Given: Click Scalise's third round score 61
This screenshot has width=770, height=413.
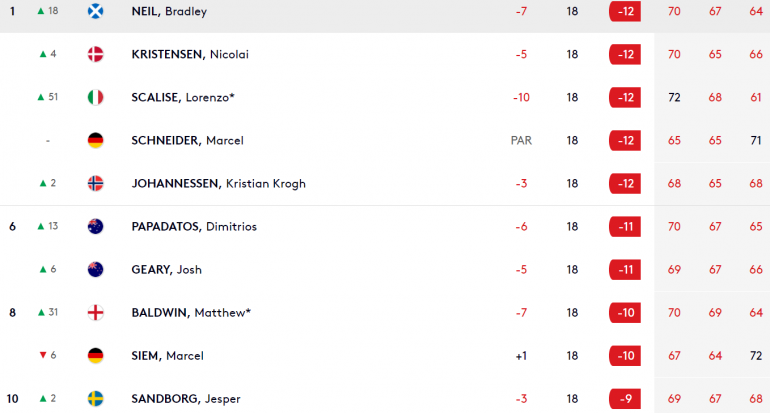Looking at the screenshot, I should coord(756,97).
